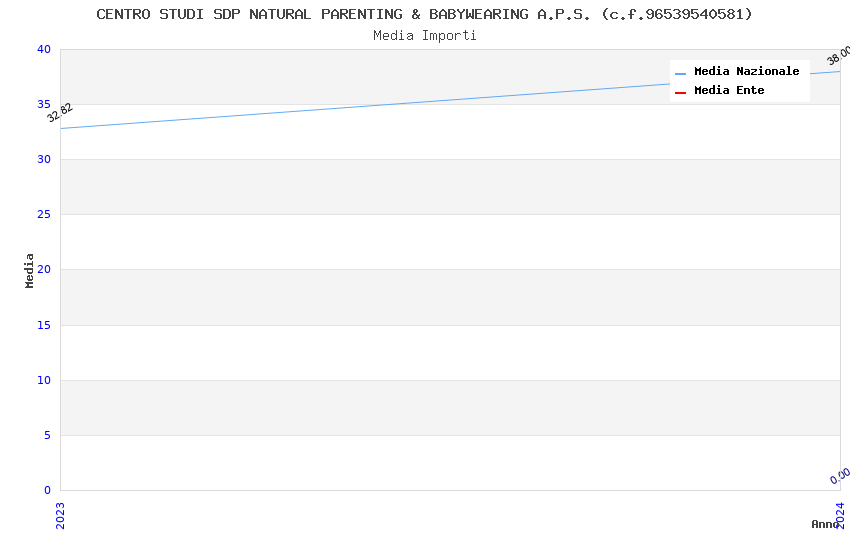The height and width of the screenshot is (550, 850).
Task: Click the 0.00 data point label
Action: 840,476
